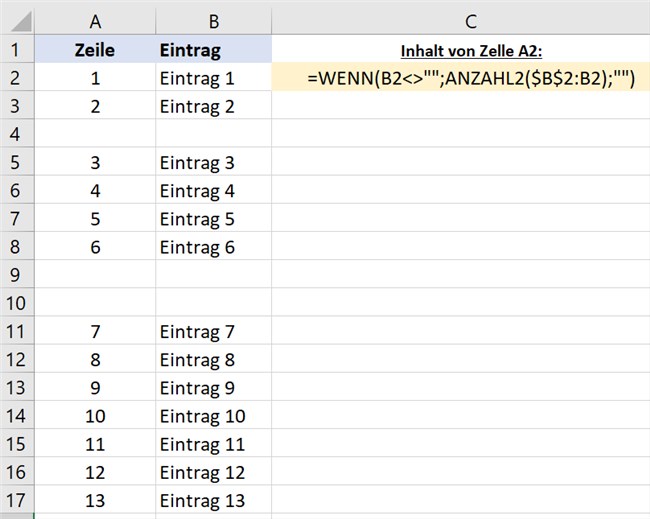Screen dimensions: 650x519
Task: Select row 10 header
Action: [17, 303]
